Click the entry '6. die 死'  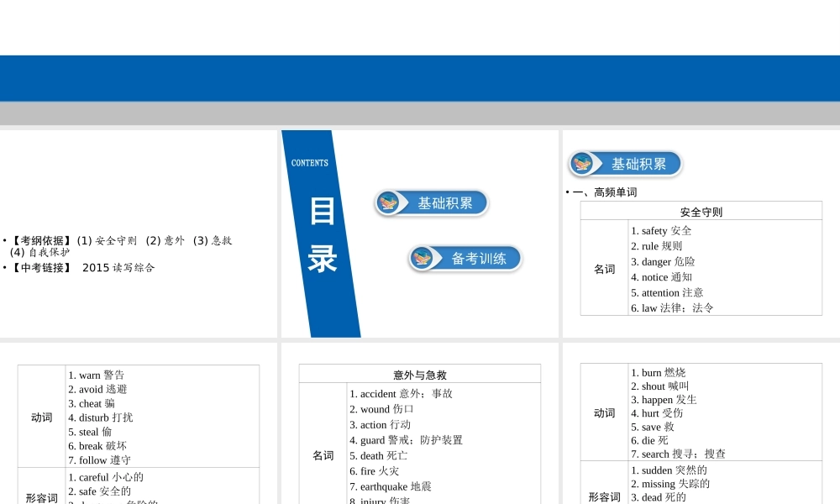click(649, 441)
